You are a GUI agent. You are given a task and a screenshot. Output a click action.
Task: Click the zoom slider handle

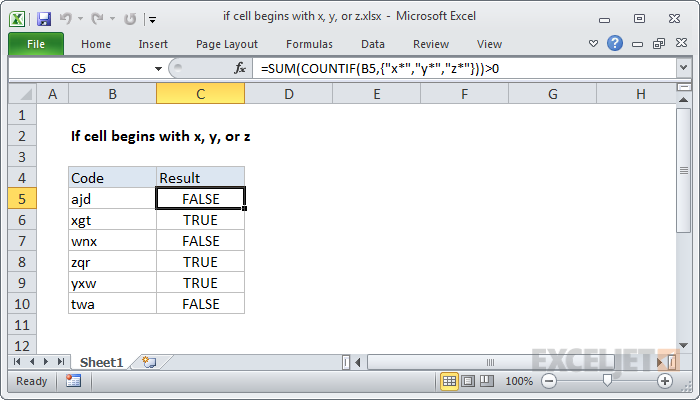[x=607, y=381]
